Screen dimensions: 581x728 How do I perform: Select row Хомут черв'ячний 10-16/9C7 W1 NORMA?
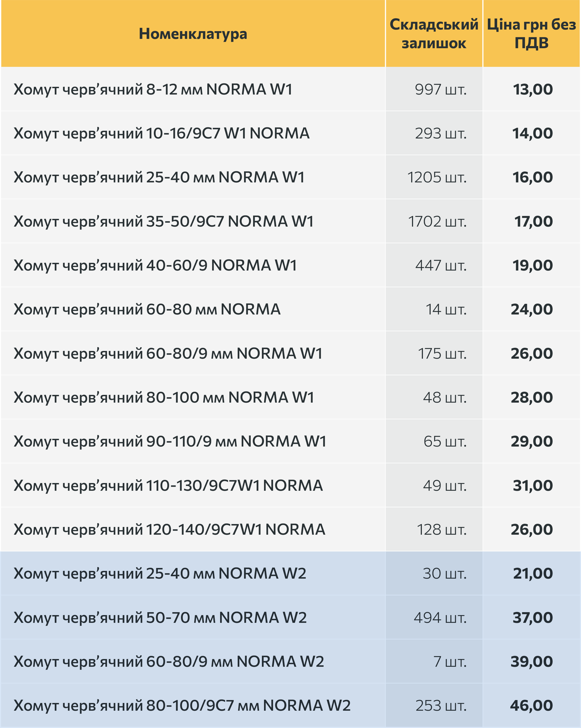click(290, 133)
